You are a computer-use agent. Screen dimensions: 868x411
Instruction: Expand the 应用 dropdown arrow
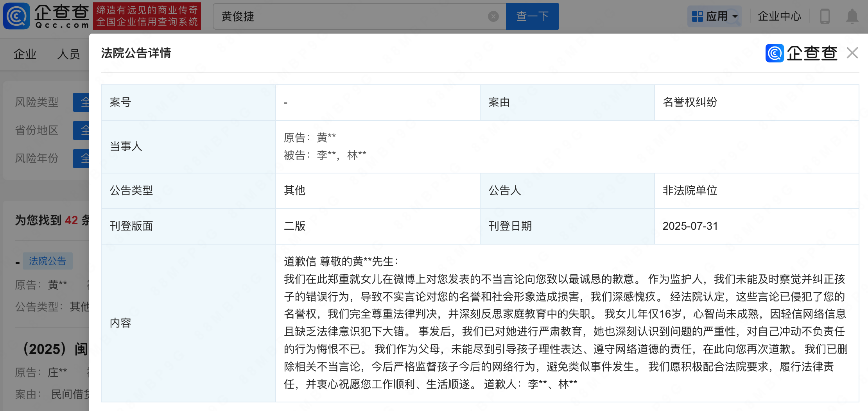[735, 16]
